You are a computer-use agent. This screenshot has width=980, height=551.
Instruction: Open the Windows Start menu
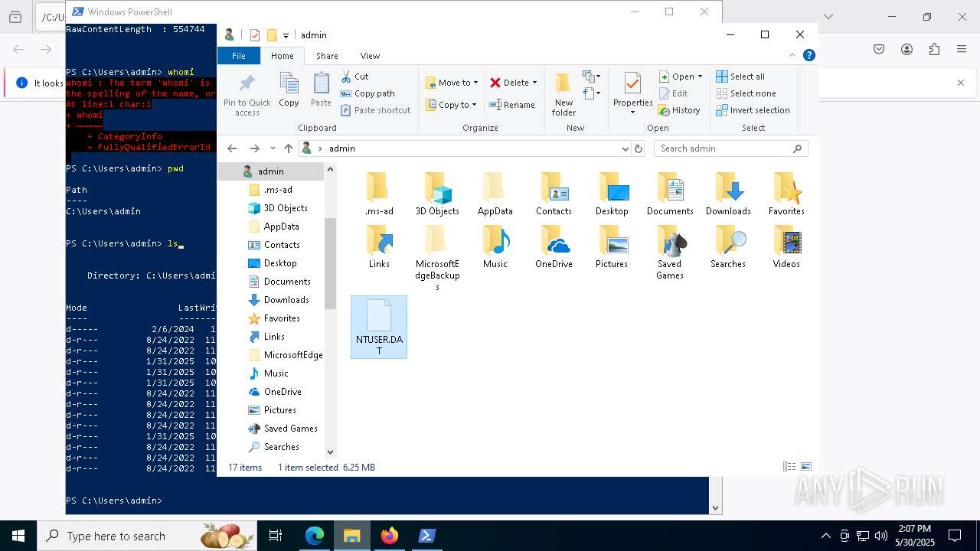tap(18, 536)
